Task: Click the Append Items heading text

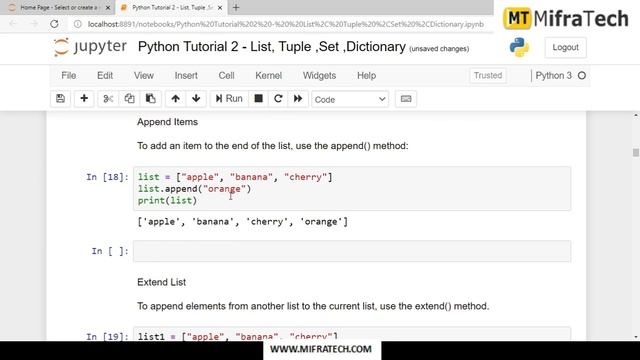Action: click(x=167, y=122)
